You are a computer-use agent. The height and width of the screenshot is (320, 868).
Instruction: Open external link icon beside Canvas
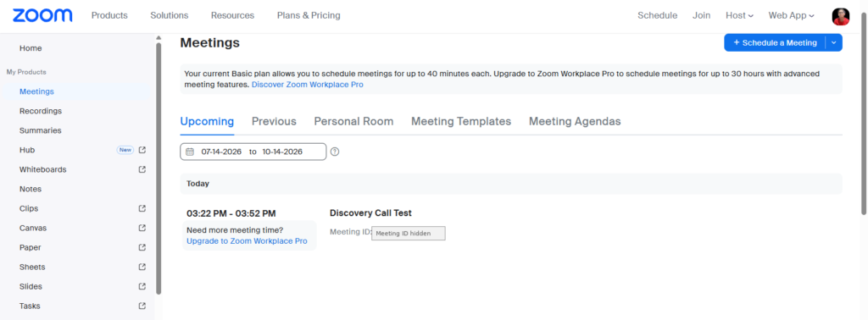(142, 228)
